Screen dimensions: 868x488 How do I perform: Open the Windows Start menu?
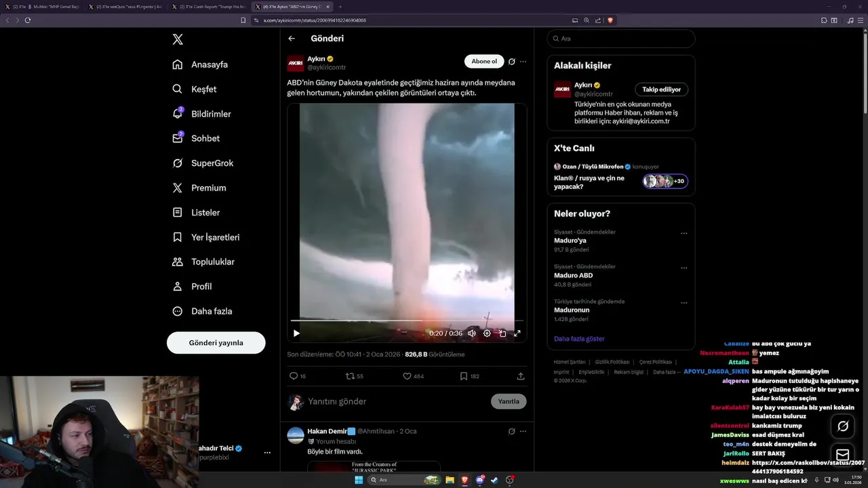(x=358, y=480)
